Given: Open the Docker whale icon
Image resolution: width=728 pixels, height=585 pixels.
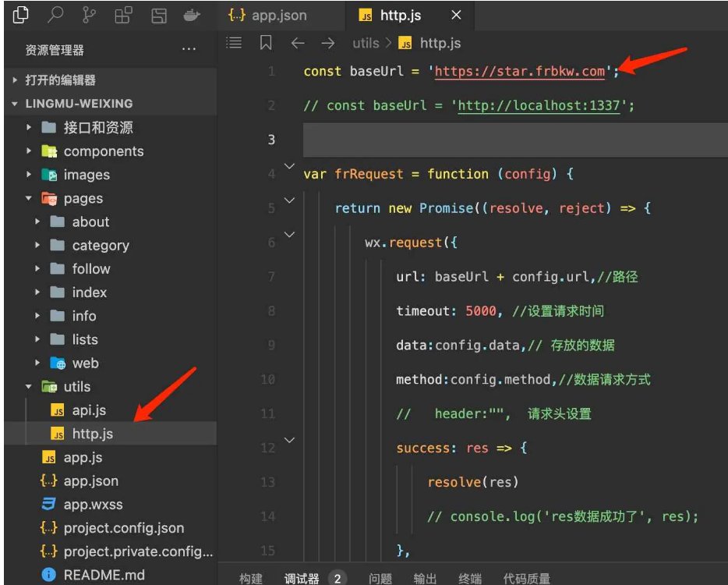Looking at the screenshot, I should click(x=191, y=16).
